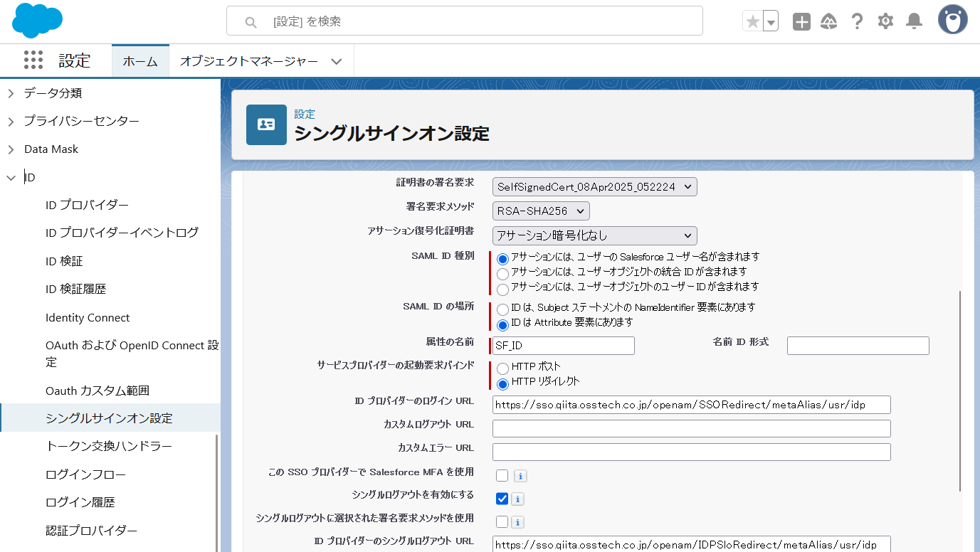Open the Trailhead guidance icon
Image resolution: width=980 pixels, height=552 pixels.
pos(828,21)
